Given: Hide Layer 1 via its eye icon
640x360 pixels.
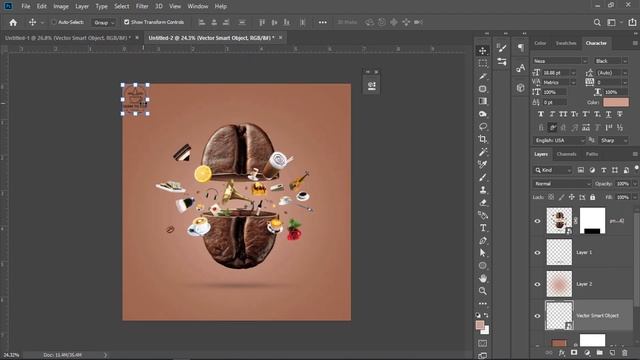Looking at the screenshot, I should (537, 253).
